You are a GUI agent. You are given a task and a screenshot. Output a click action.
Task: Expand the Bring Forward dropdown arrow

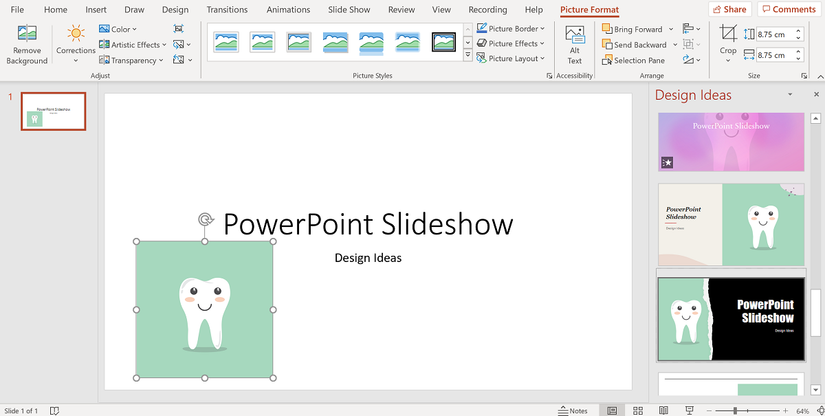671,29
